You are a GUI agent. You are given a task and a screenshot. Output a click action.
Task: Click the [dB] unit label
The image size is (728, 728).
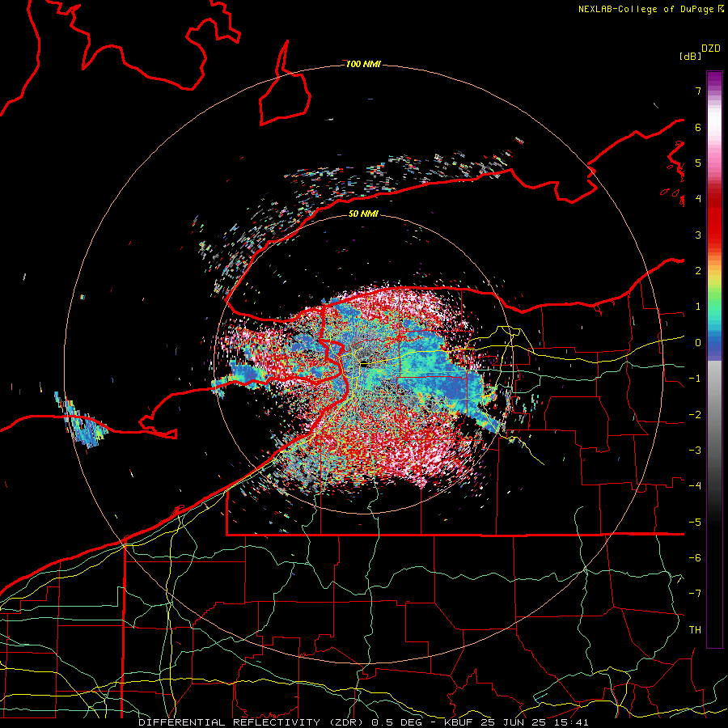(x=690, y=56)
